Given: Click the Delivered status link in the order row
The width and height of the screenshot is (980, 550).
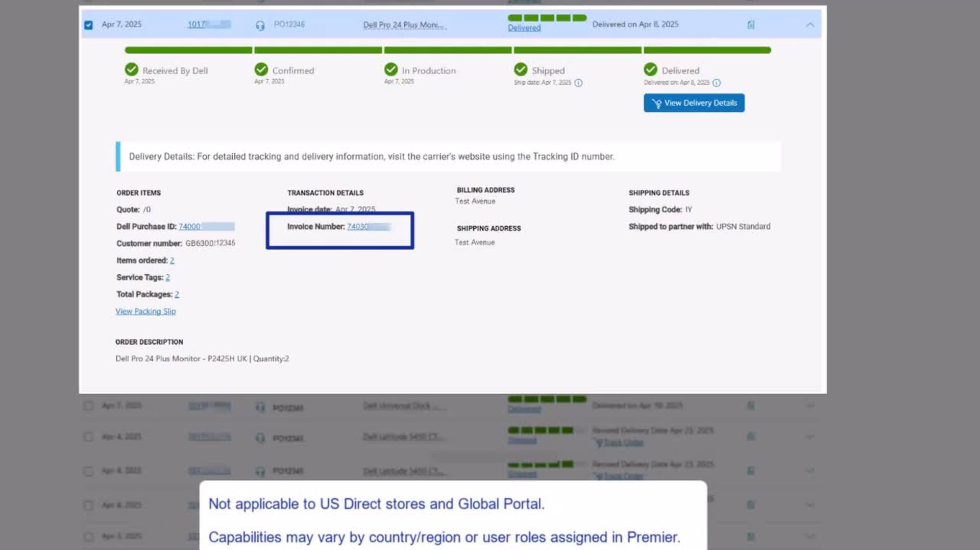Looking at the screenshot, I should tap(524, 28).
